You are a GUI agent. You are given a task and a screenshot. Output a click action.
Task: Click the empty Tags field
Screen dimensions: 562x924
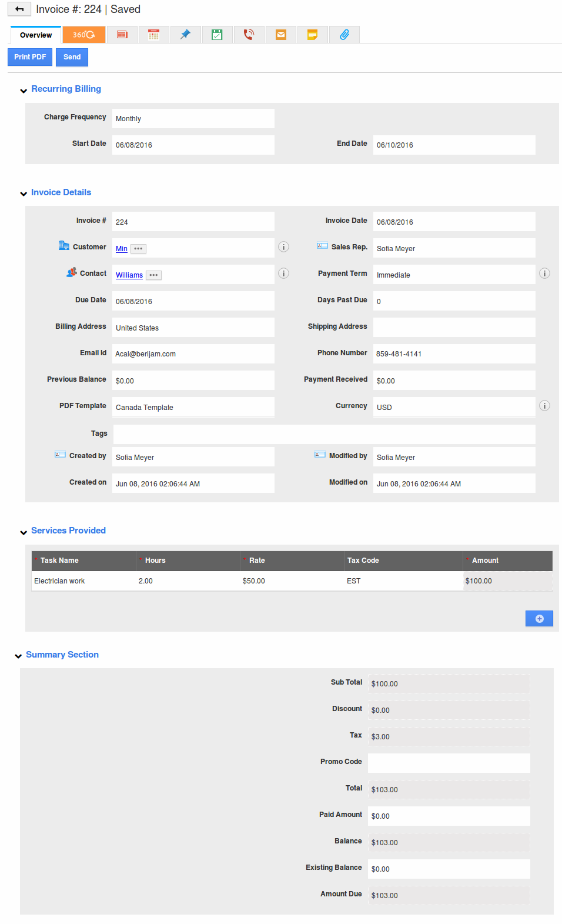coord(325,434)
